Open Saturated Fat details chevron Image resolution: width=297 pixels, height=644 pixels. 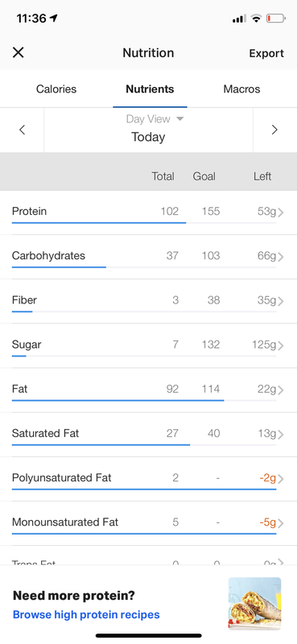281,434
